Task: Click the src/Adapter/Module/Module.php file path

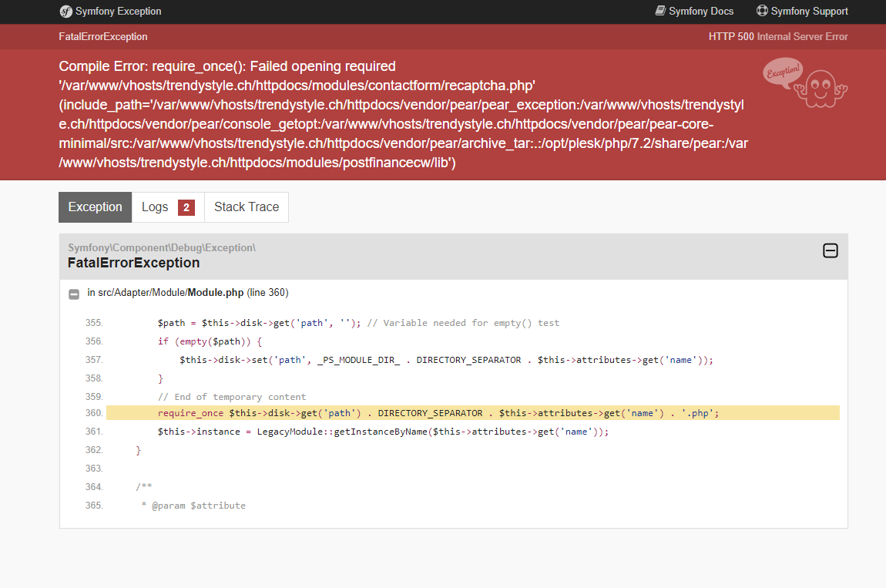Action: coord(170,292)
